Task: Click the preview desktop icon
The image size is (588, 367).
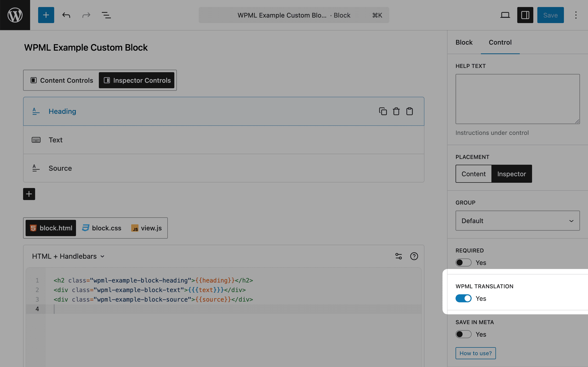Action: click(505, 15)
